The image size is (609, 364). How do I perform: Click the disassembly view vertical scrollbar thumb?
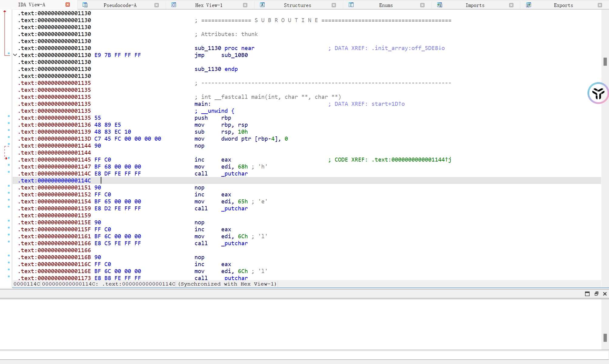pyautogui.click(x=605, y=62)
